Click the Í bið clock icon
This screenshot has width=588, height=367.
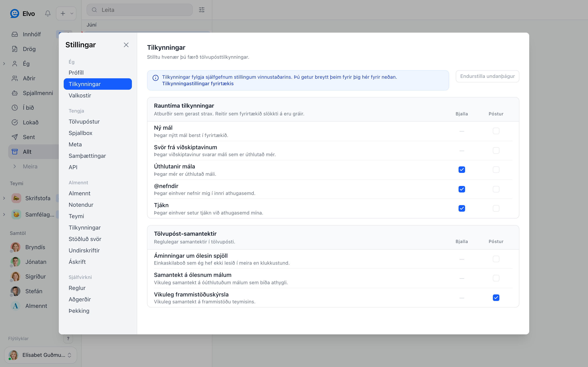tap(14, 107)
